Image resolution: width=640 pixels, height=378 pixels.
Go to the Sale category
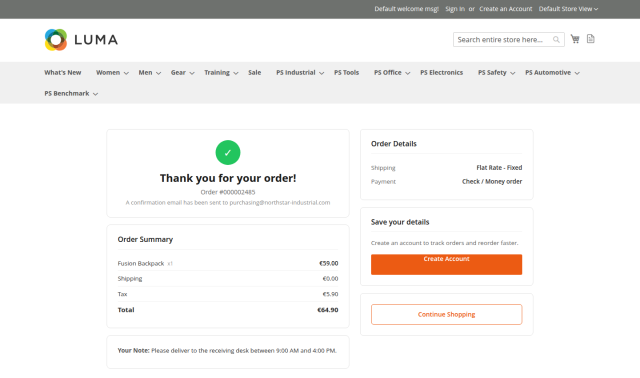coord(254,73)
